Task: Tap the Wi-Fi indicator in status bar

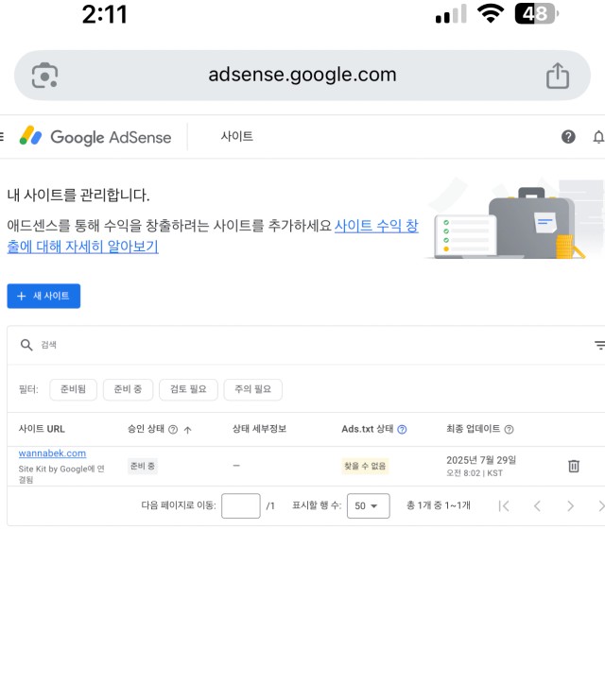Action: 491,14
